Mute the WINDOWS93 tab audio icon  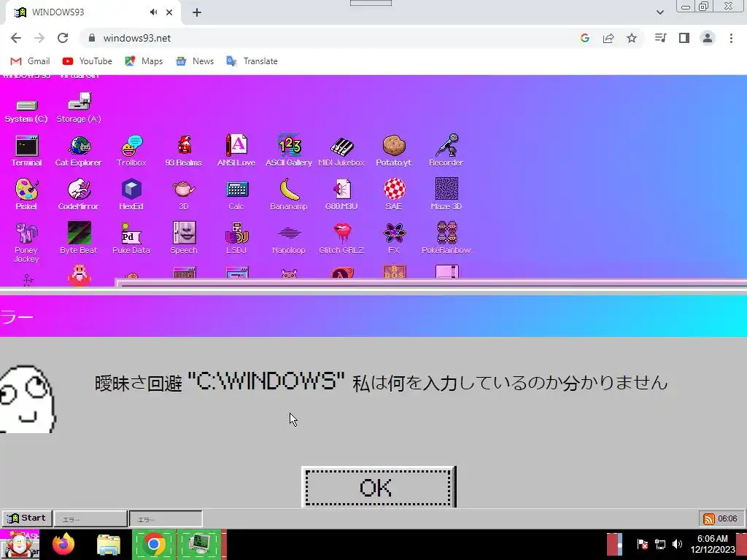click(x=153, y=12)
